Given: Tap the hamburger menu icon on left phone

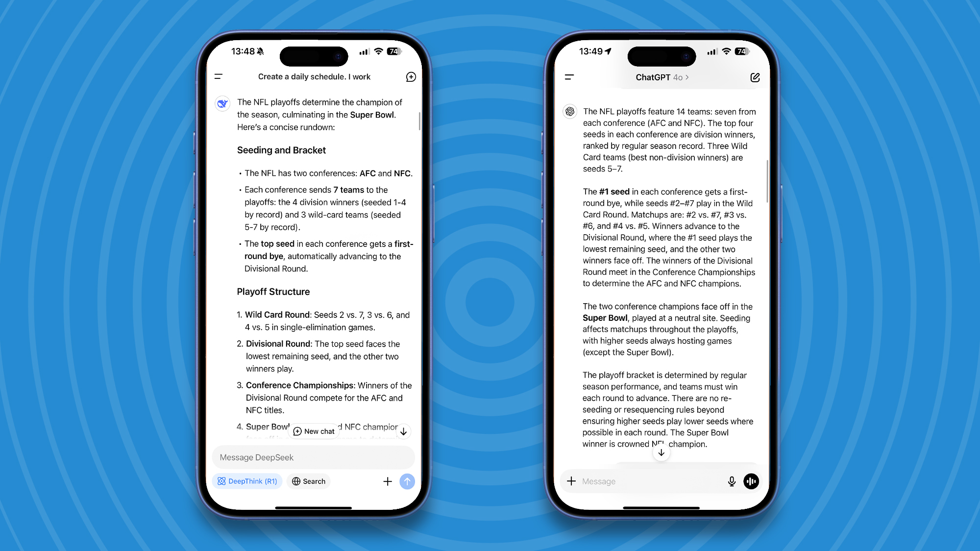Looking at the screenshot, I should [220, 77].
